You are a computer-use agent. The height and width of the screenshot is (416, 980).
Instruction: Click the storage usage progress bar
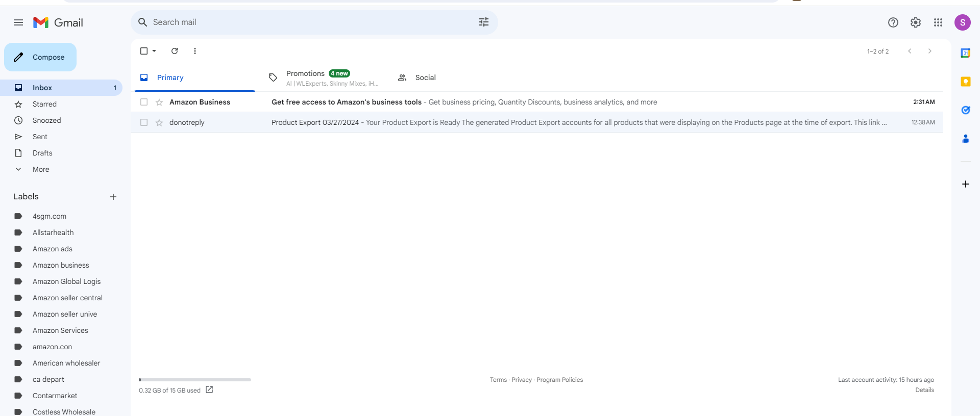tap(195, 380)
